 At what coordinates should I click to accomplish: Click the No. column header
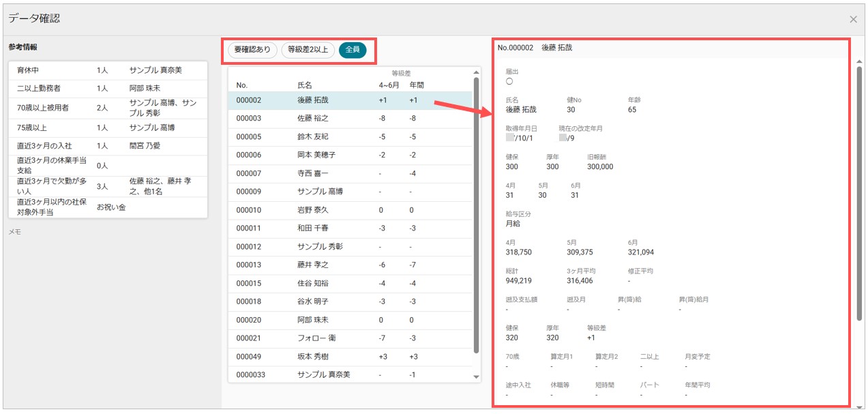pos(242,85)
